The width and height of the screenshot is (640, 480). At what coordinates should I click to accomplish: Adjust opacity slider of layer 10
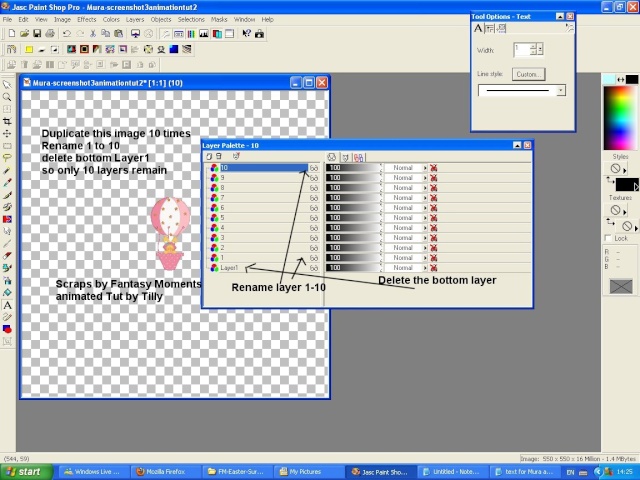point(353,168)
